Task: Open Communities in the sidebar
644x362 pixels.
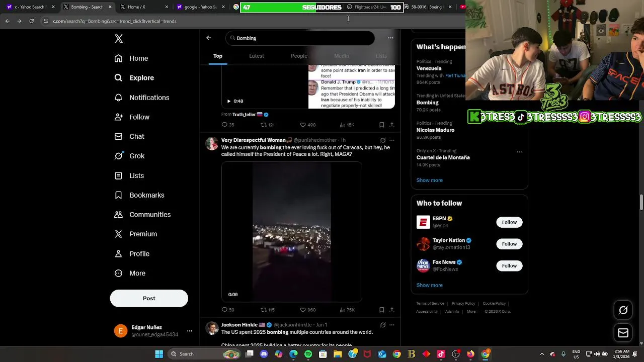Action: [142, 215]
